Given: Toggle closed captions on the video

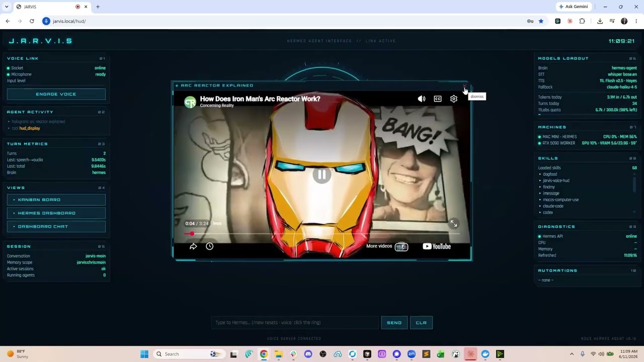Looking at the screenshot, I should coord(438,99).
